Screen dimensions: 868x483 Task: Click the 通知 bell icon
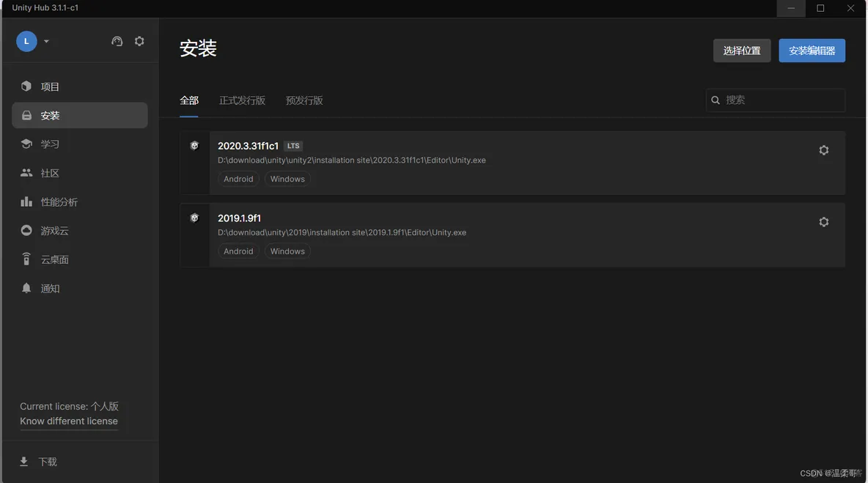(x=26, y=288)
